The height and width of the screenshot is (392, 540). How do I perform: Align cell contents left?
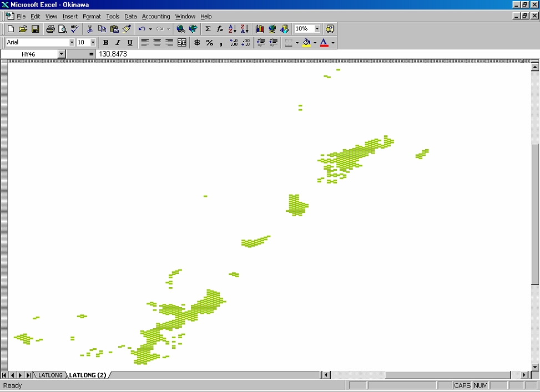(x=145, y=43)
